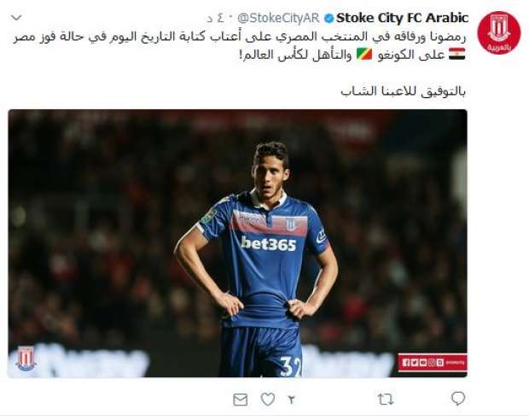
Task: Click the Egypt flag emoji
Action: (456, 54)
